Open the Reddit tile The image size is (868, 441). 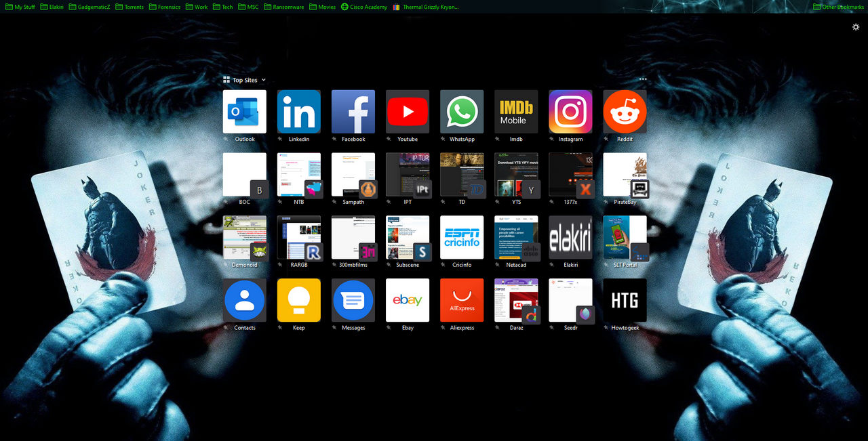(624, 112)
